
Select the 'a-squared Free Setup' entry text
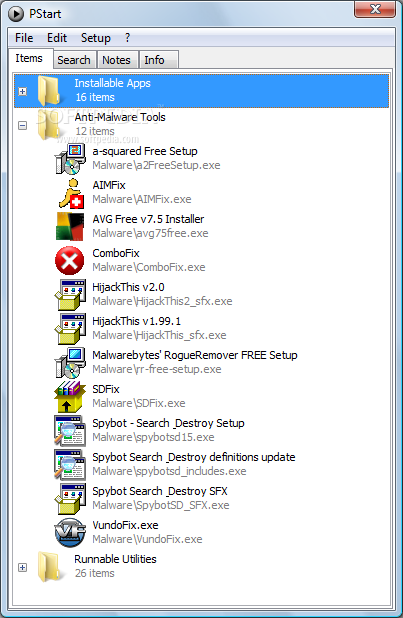click(145, 151)
